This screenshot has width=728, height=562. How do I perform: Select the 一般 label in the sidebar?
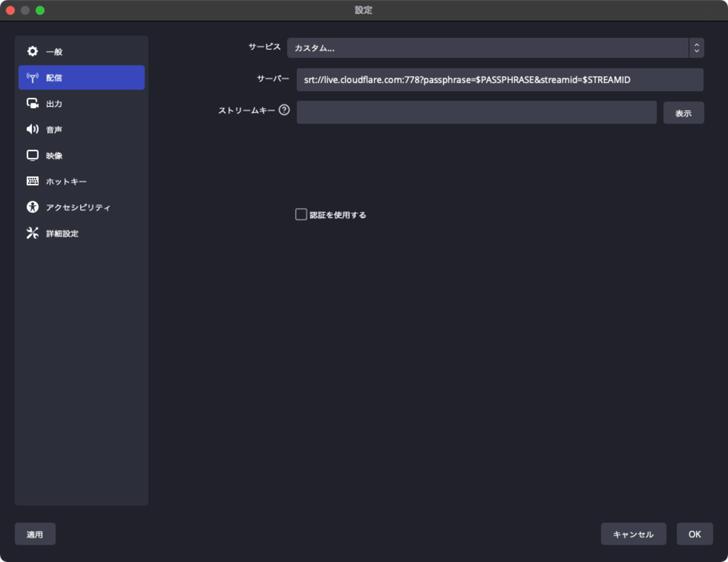point(54,52)
